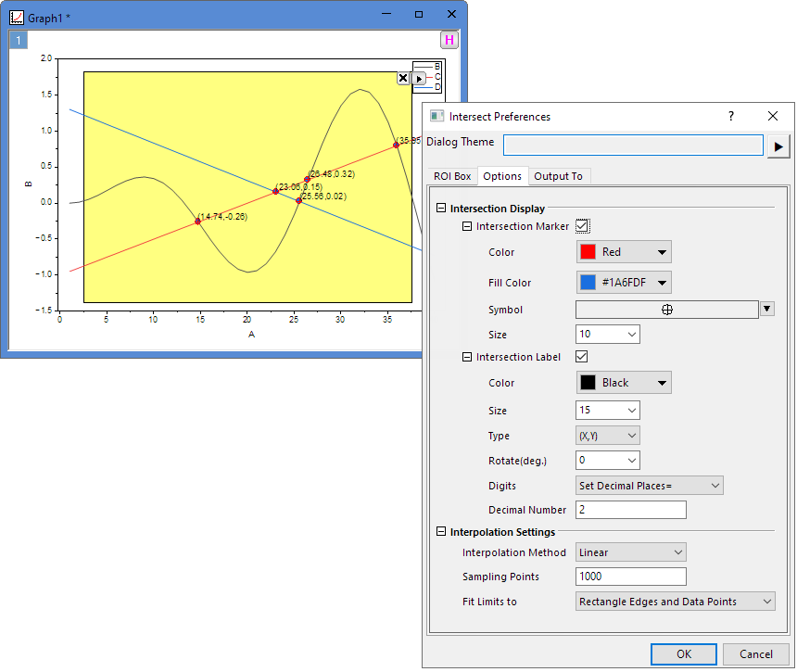
Task: Click the Graph1 window icon
Action: [x=17, y=18]
